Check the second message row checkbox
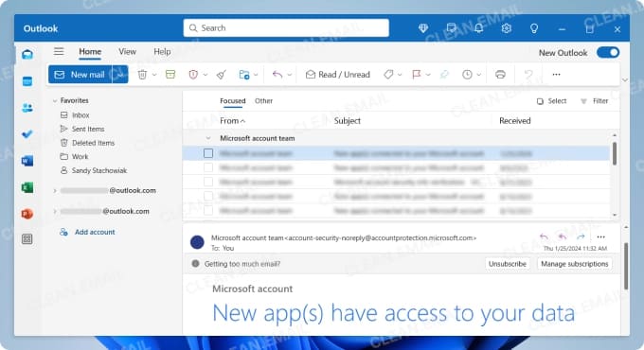644x350 pixels. coord(208,167)
